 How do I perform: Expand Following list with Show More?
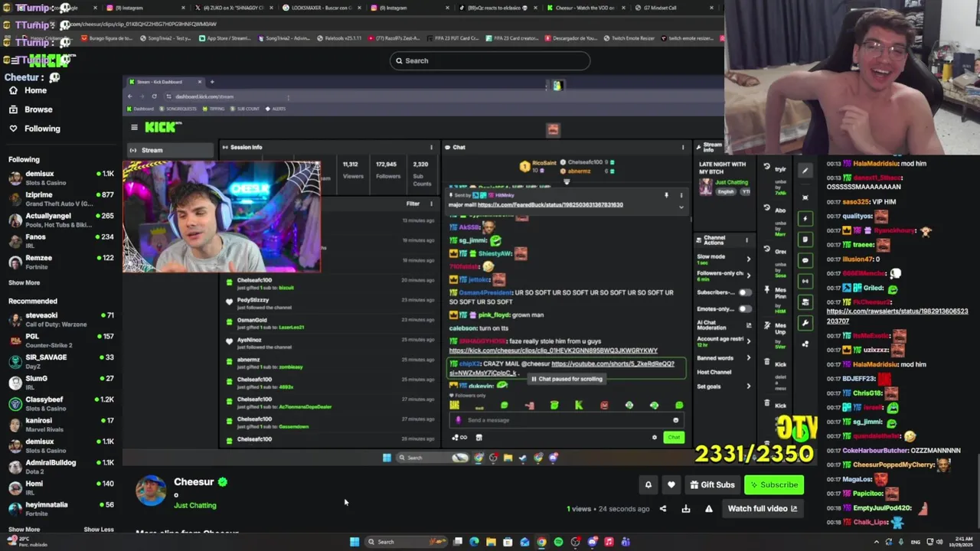pos(24,282)
